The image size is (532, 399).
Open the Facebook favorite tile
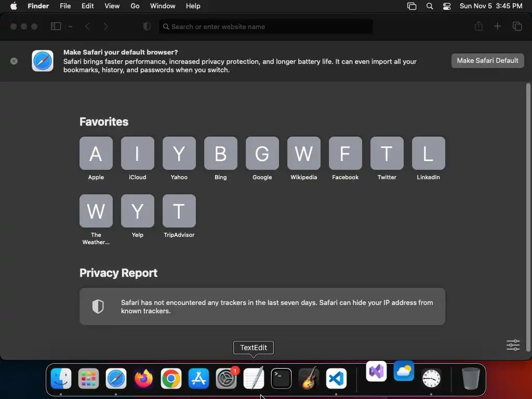pos(345,153)
